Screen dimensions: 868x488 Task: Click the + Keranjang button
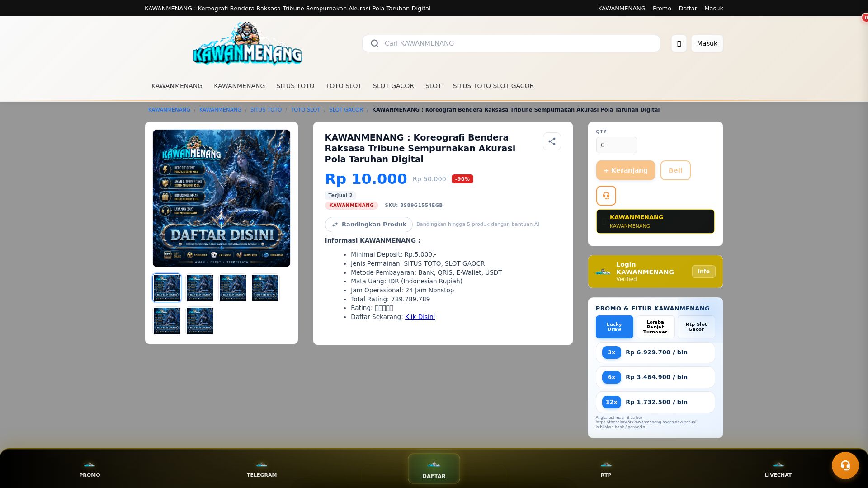coord(625,170)
